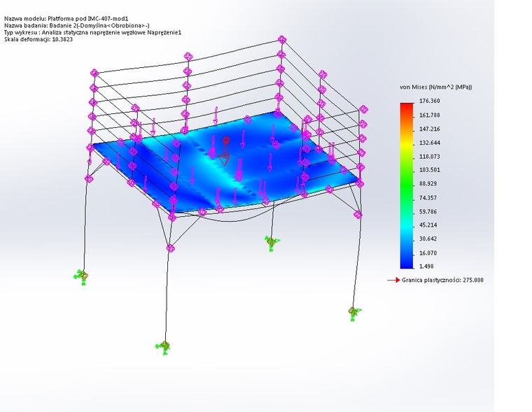Select the 'Nazwa modelu: Platforma pod IMC-407-mod1' line
The width and height of the screenshot is (532, 412).
[x=66, y=19]
